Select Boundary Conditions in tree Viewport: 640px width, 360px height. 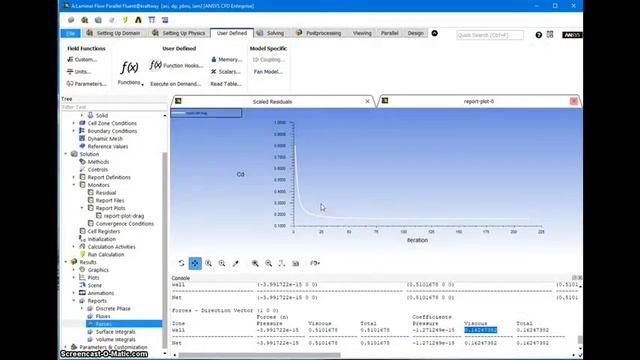[x=112, y=131]
